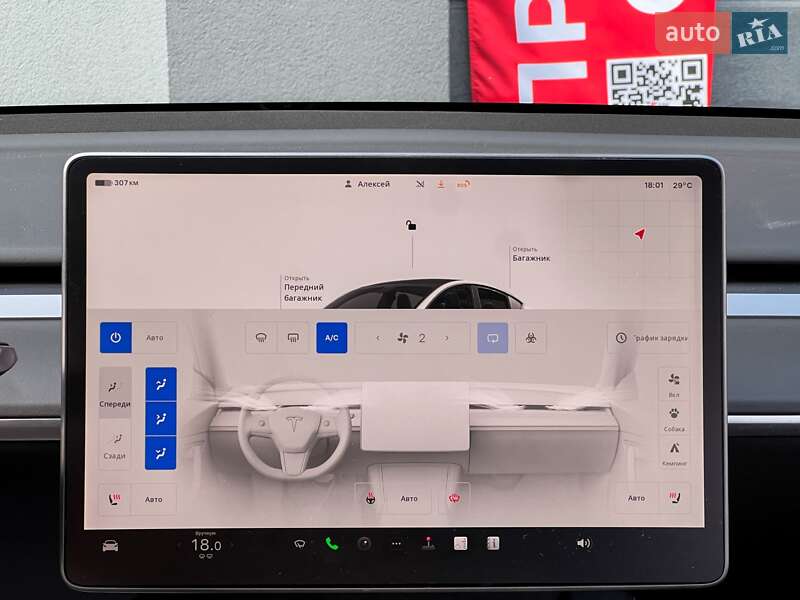
Task: Turn on driver seat heater
Action: pos(113,498)
